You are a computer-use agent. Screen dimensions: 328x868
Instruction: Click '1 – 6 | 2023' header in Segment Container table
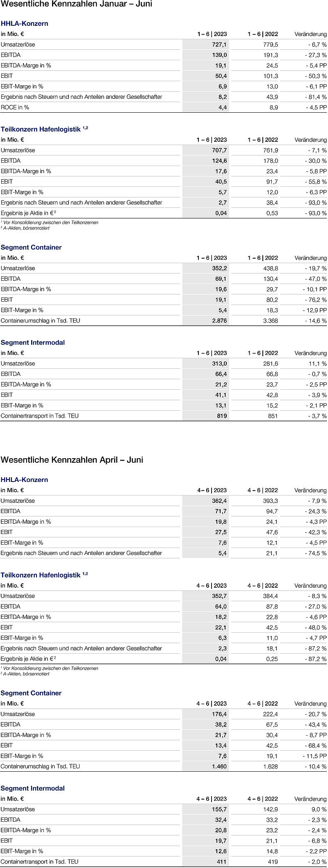212,258
